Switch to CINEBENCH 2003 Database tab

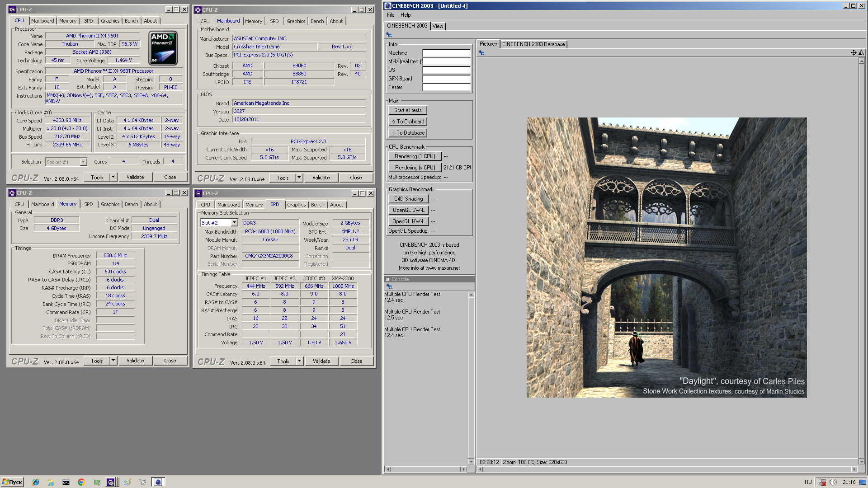pyautogui.click(x=533, y=44)
